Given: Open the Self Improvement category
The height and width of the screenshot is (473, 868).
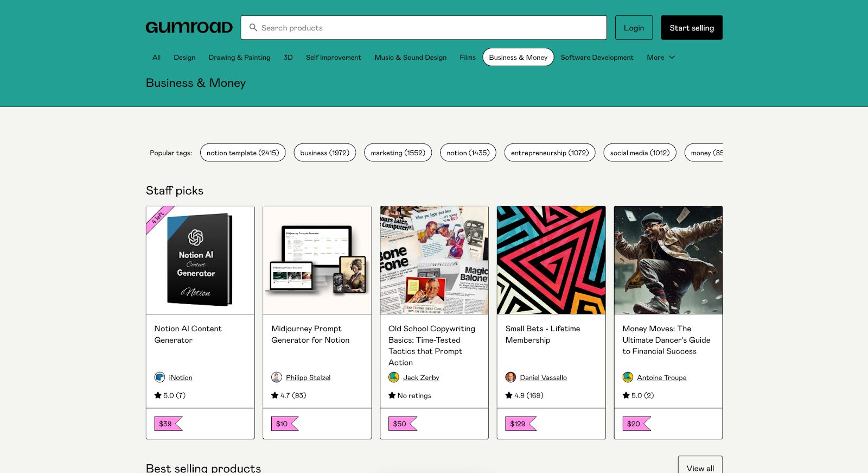Looking at the screenshot, I should coord(333,57).
